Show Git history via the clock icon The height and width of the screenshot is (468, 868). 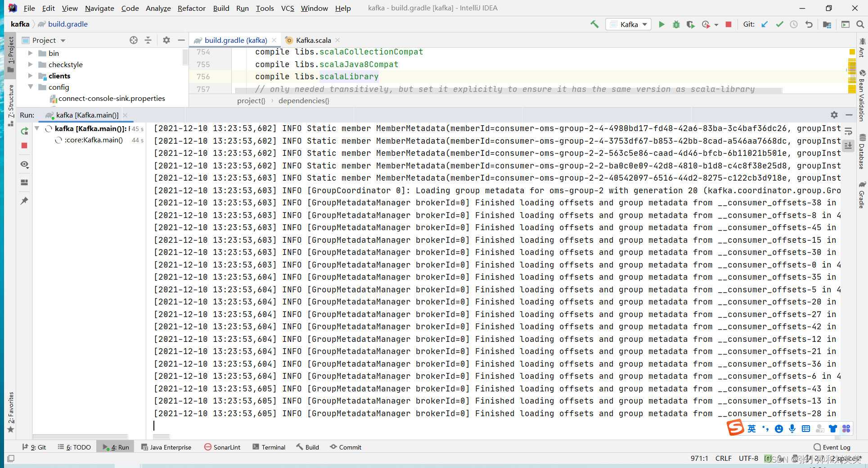[x=794, y=24]
